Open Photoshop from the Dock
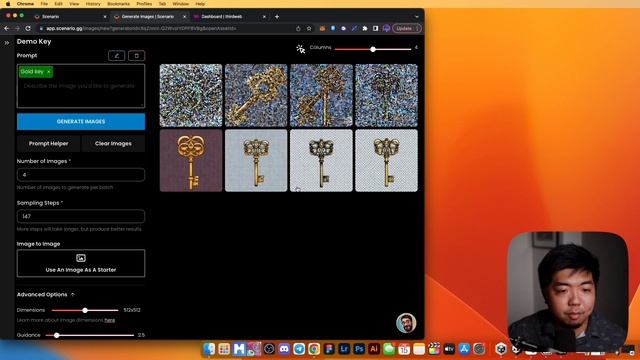 (359, 349)
